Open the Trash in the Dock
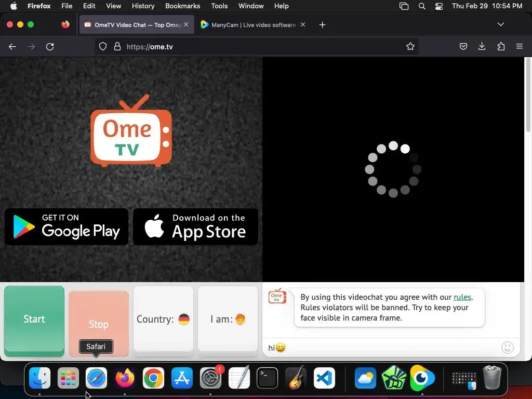Image resolution: width=532 pixels, height=399 pixels. tap(492, 378)
